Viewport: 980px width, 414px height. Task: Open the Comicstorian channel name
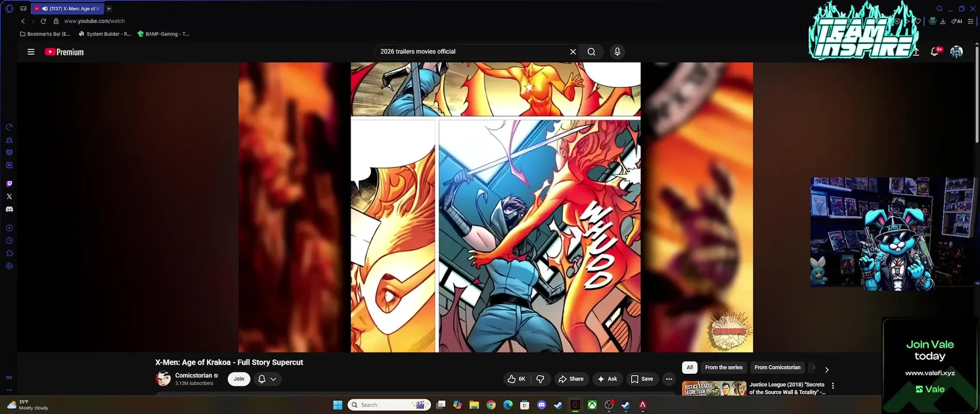[194, 375]
